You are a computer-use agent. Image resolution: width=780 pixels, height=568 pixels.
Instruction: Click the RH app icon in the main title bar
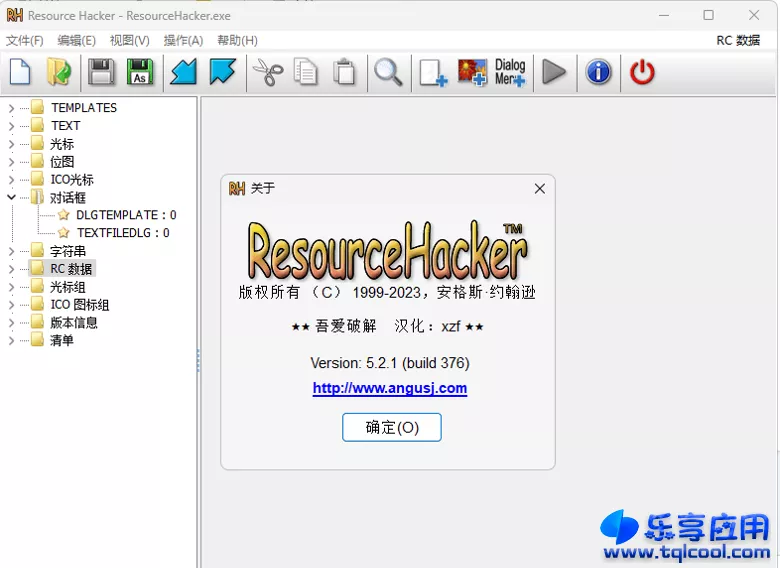tap(14, 15)
